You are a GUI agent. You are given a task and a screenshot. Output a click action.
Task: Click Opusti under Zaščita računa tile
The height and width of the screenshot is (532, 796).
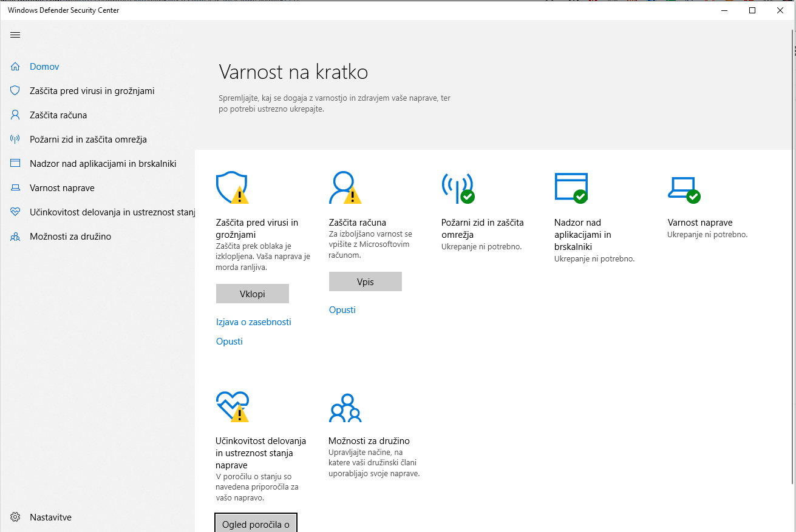tap(342, 310)
